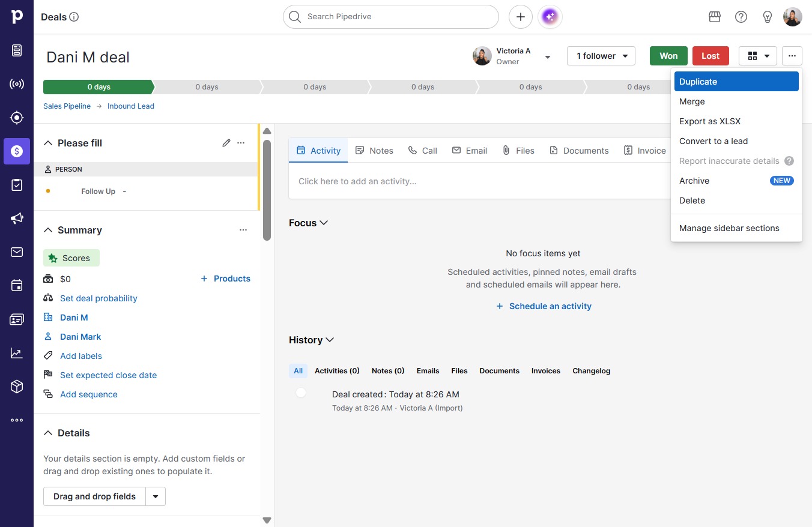Show more sidebar items with three dots
Viewport: 812px width, 527px height.
pos(17,420)
